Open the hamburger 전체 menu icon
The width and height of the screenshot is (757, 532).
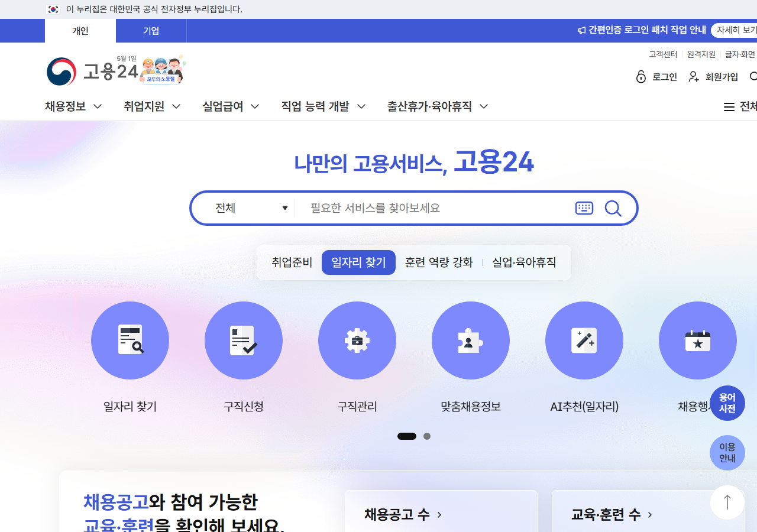(x=729, y=107)
